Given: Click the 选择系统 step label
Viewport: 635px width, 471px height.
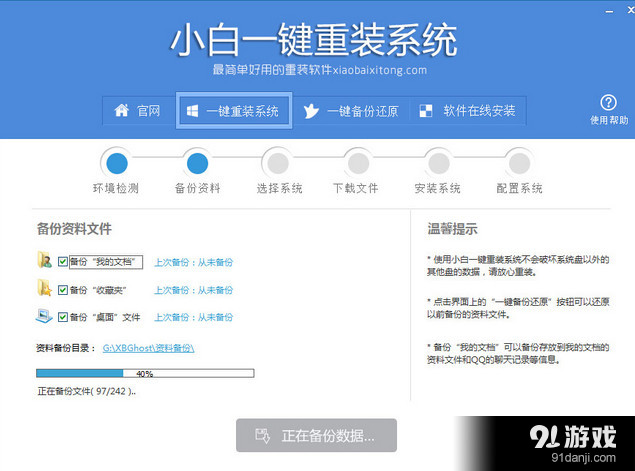Looking at the screenshot, I should tap(279, 188).
